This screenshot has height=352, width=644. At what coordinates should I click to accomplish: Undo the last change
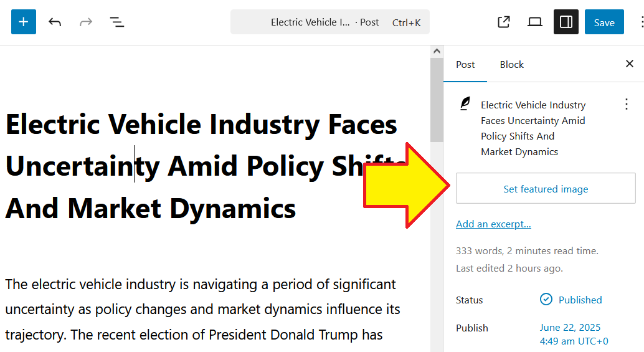point(55,22)
